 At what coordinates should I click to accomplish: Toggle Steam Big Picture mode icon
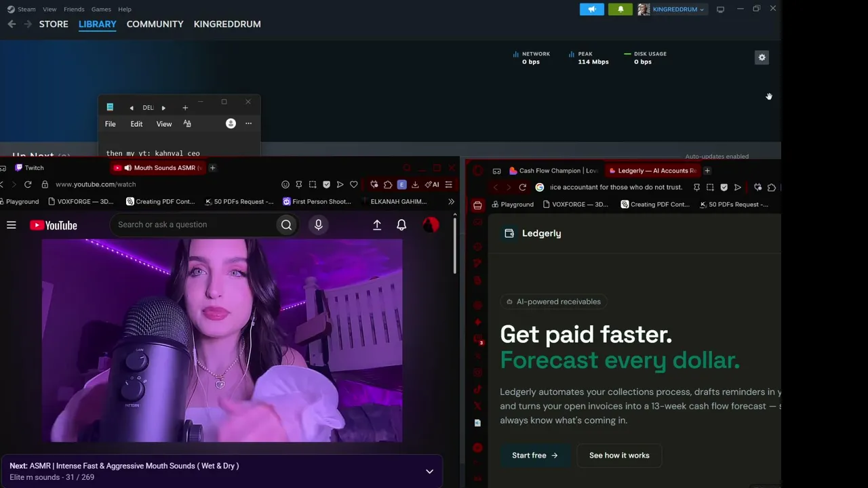[x=720, y=9]
